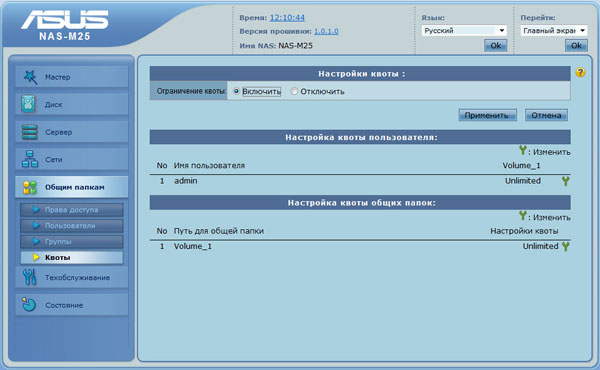The height and width of the screenshot is (370, 600).
Task: Go to Группы submenu
Action: (x=72, y=241)
